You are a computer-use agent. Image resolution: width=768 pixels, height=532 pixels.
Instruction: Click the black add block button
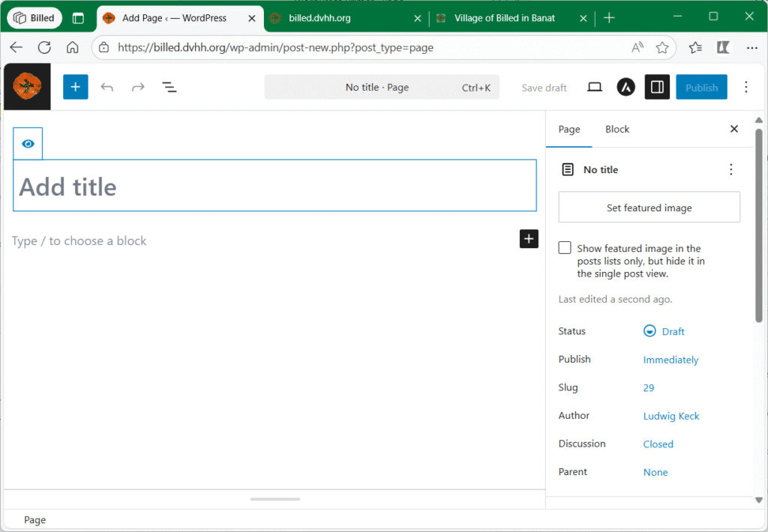pyautogui.click(x=529, y=239)
